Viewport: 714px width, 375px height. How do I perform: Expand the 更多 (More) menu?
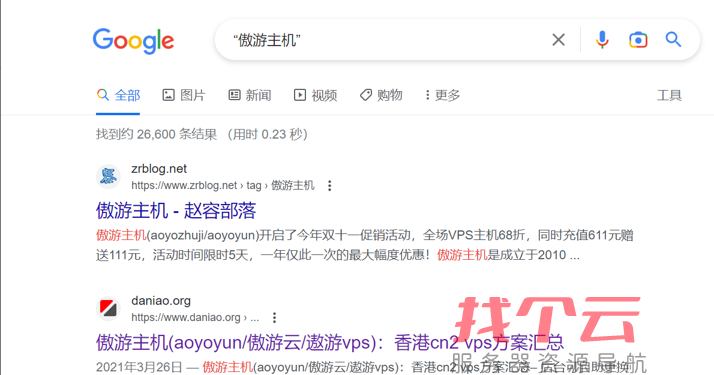442,95
